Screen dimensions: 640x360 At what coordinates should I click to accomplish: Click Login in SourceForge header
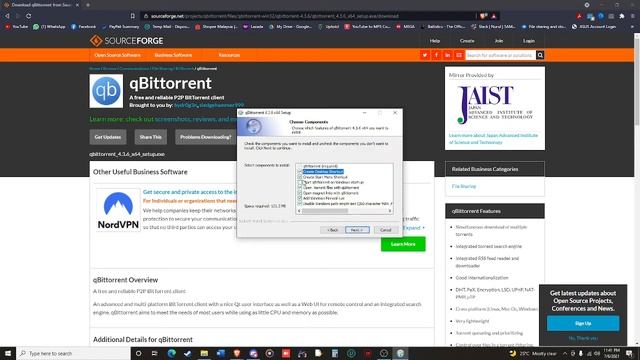tap(529, 41)
